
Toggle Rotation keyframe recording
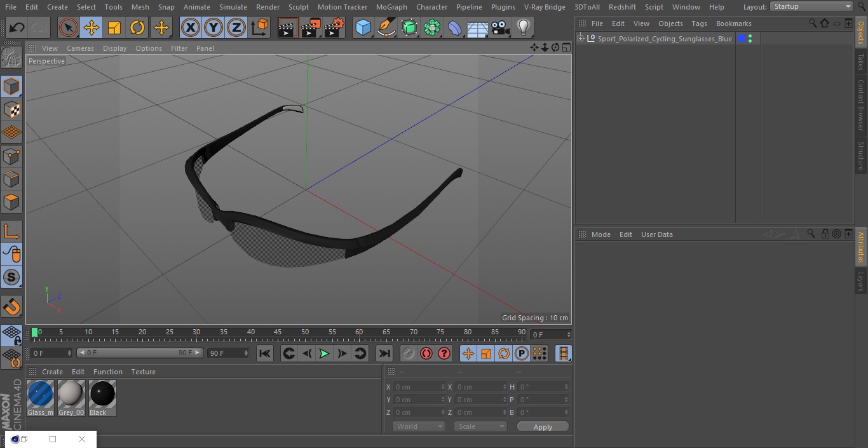[x=504, y=353]
